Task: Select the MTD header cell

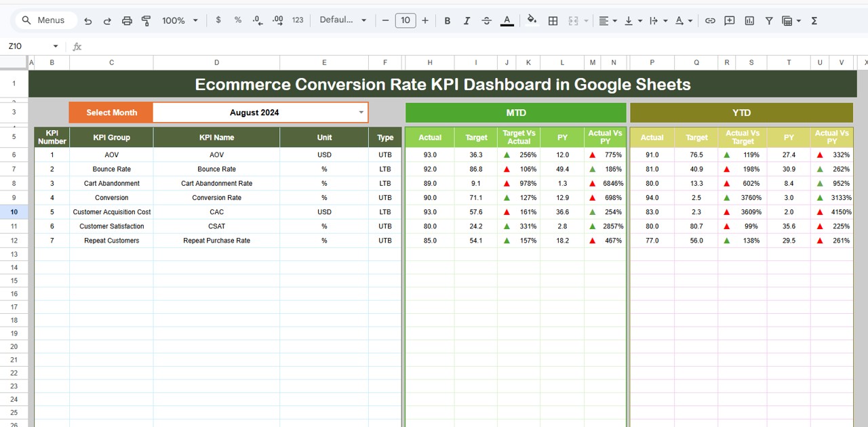Action: pos(515,113)
